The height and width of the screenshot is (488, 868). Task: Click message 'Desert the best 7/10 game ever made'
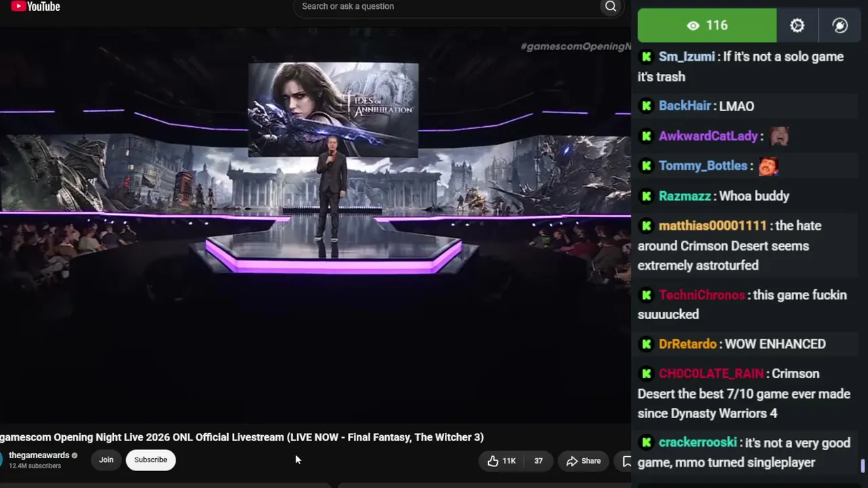744,394
